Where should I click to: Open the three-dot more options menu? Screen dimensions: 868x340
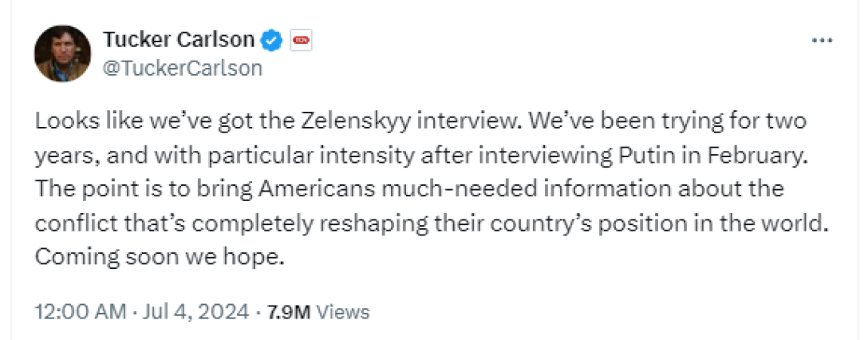point(821,41)
